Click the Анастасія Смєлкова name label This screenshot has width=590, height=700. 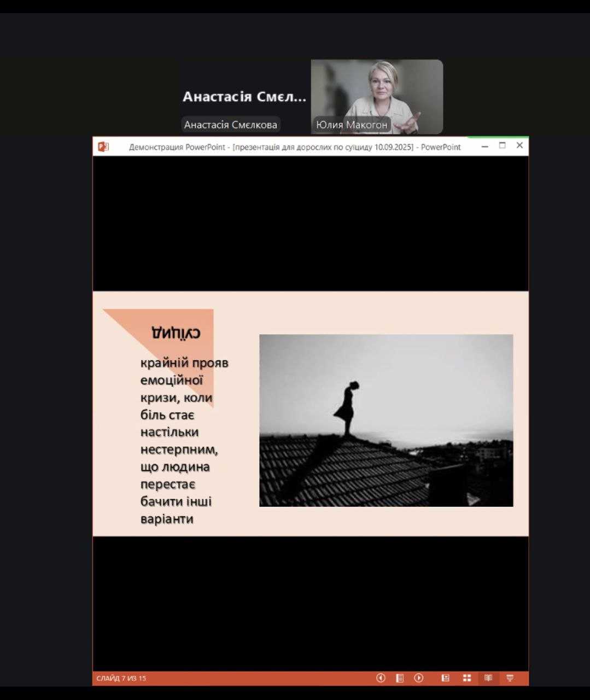231,125
